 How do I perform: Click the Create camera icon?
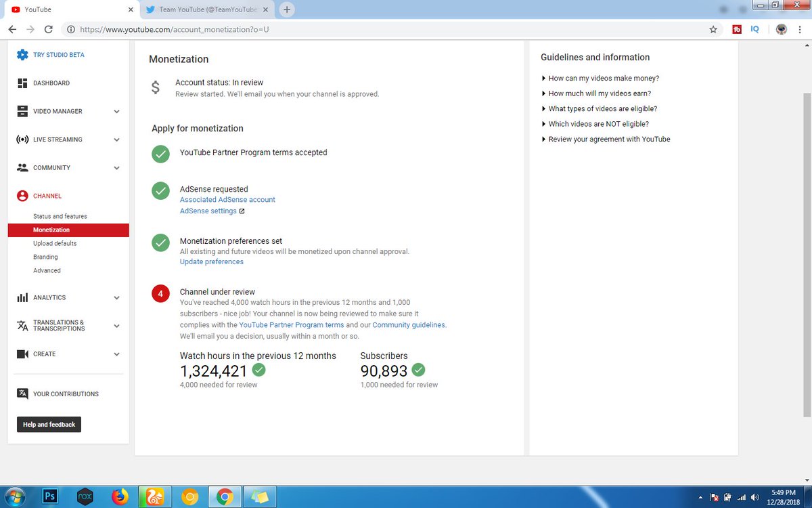pyautogui.click(x=22, y=354)
